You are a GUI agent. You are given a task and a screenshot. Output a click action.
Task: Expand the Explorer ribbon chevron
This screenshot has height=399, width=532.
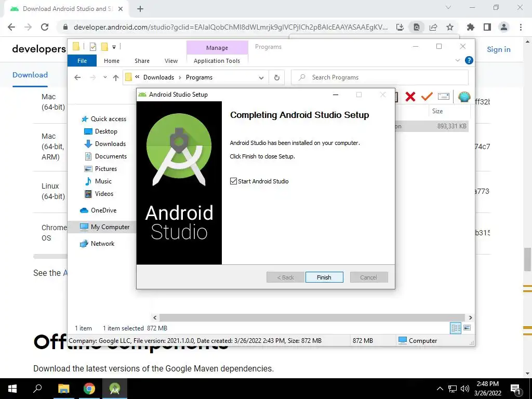(x=458, y=60)
